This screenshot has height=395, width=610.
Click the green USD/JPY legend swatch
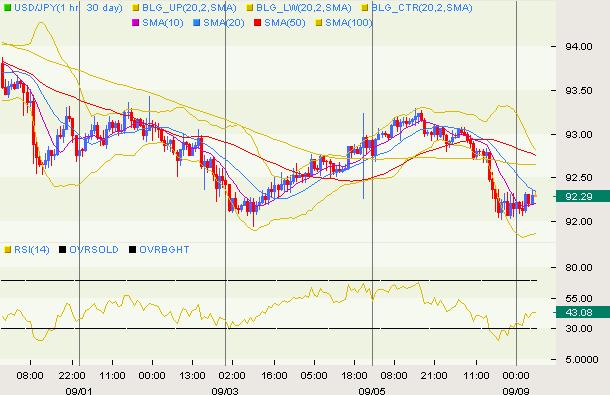[7, 8]
